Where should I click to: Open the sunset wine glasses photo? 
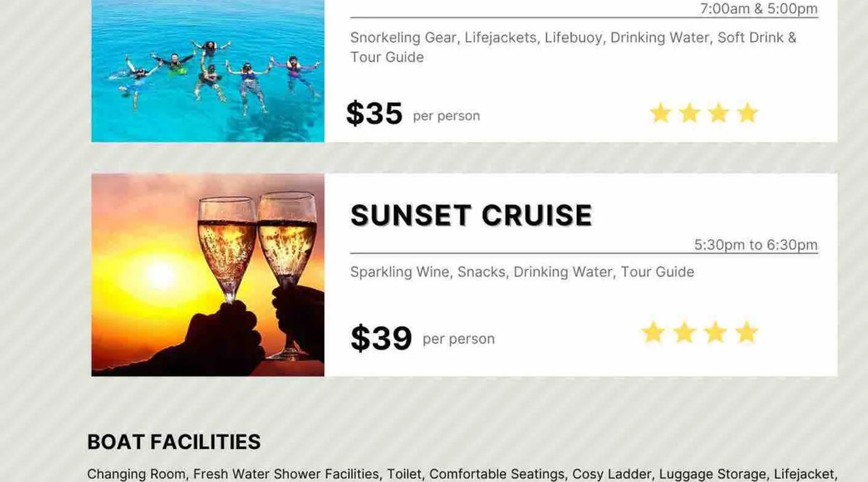[x=208, y=275]
